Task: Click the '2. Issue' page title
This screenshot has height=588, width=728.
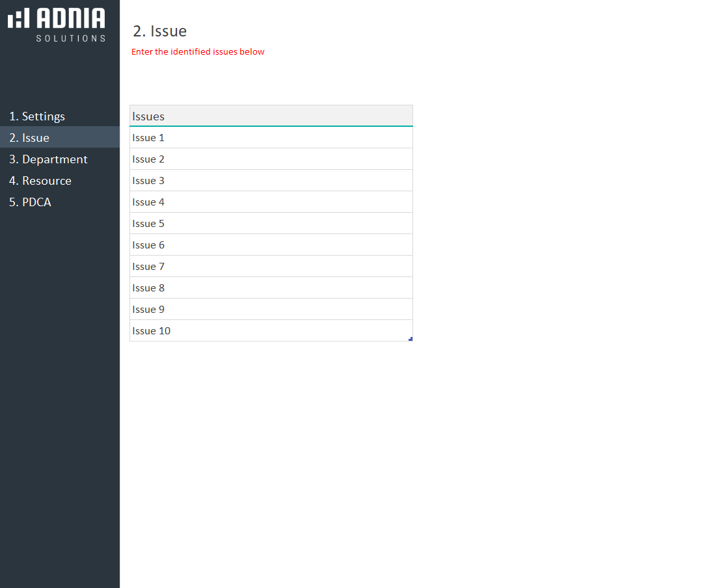Action: 160,31
